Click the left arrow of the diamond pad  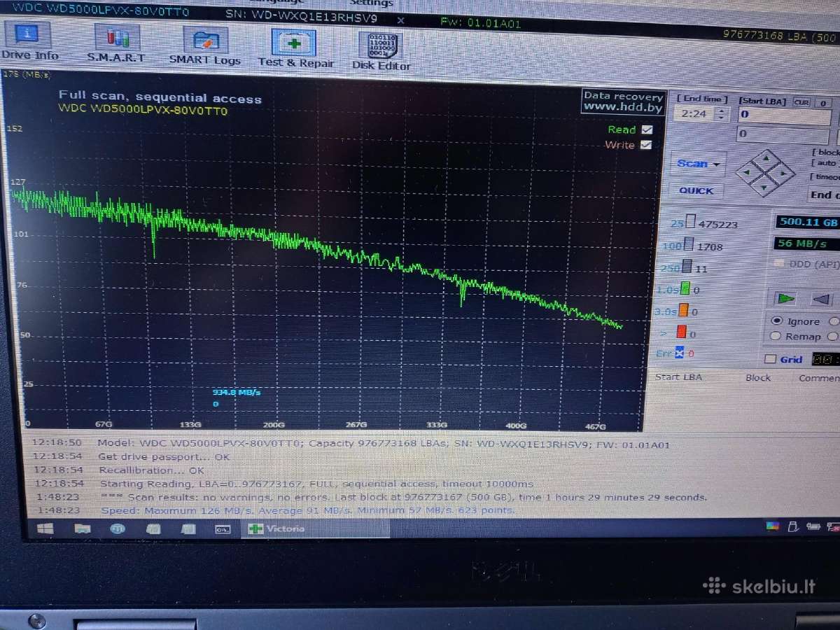click(x=746, y=171)
